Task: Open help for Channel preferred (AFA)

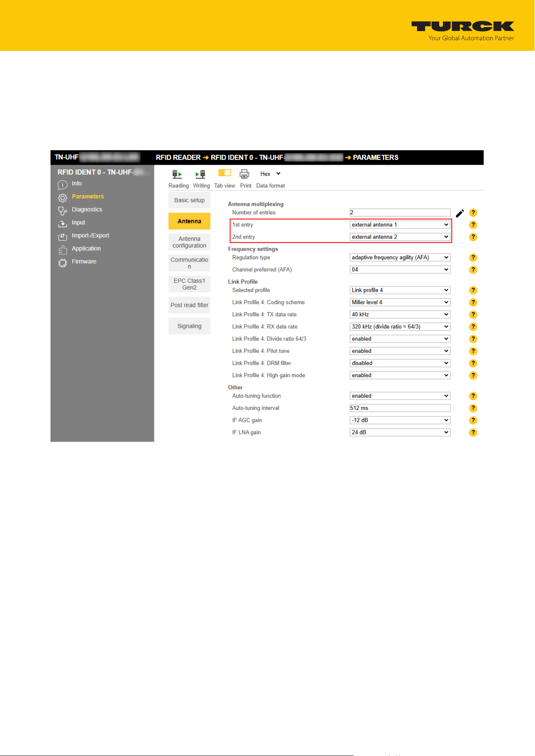Action: [x=473, y=270]
